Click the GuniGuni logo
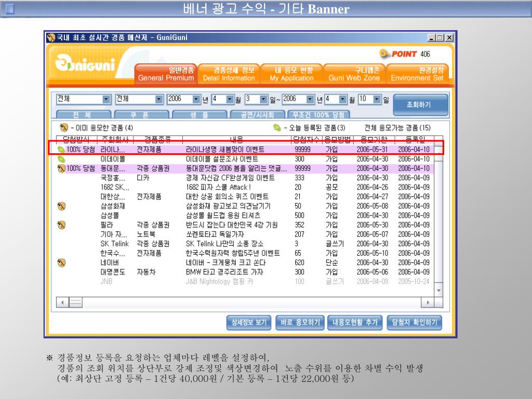532x399 pixels. click(85, 63)
